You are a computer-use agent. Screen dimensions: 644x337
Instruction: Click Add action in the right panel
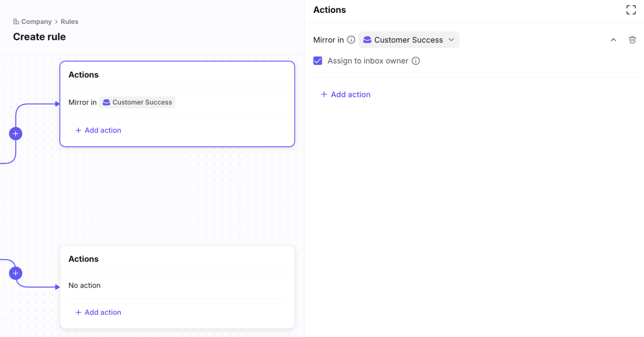click(346, 94)
